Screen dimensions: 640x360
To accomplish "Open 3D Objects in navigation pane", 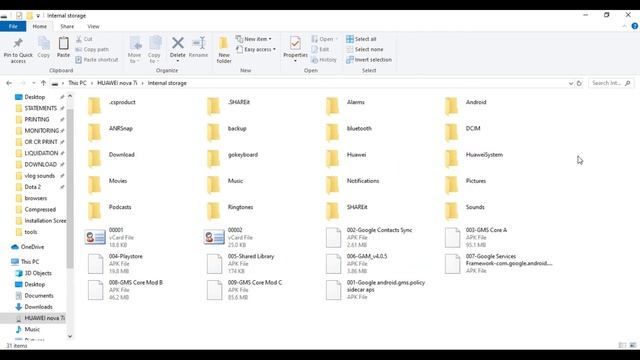I will pos(33,273).
